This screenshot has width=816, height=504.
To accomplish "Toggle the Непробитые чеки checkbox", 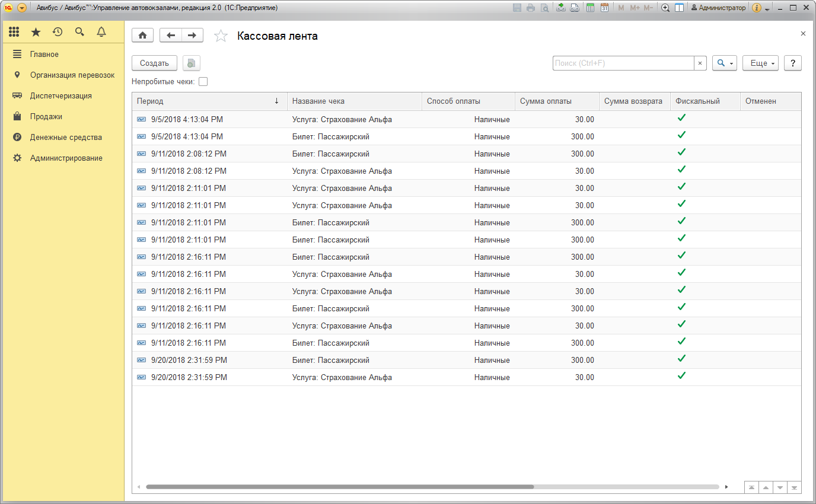I will tap(203, 82).
